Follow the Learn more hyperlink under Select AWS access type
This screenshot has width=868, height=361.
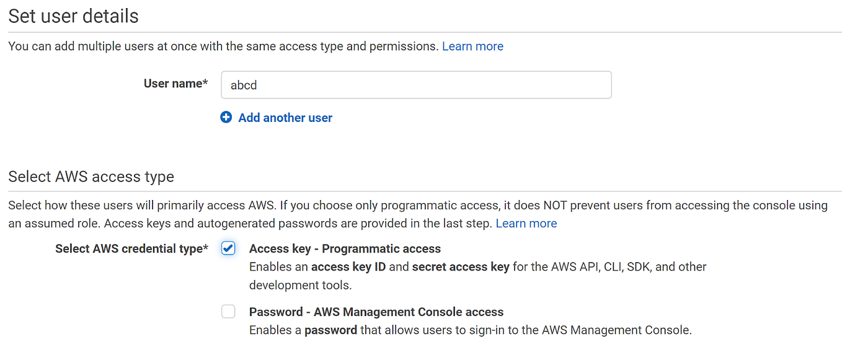[526, 223]
